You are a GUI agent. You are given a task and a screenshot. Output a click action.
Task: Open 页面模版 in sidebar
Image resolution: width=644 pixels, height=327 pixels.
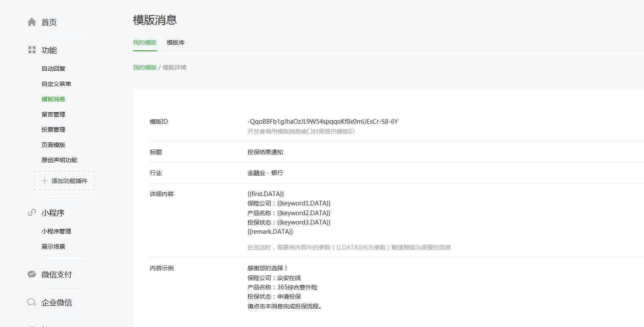(x=53, y=145)
